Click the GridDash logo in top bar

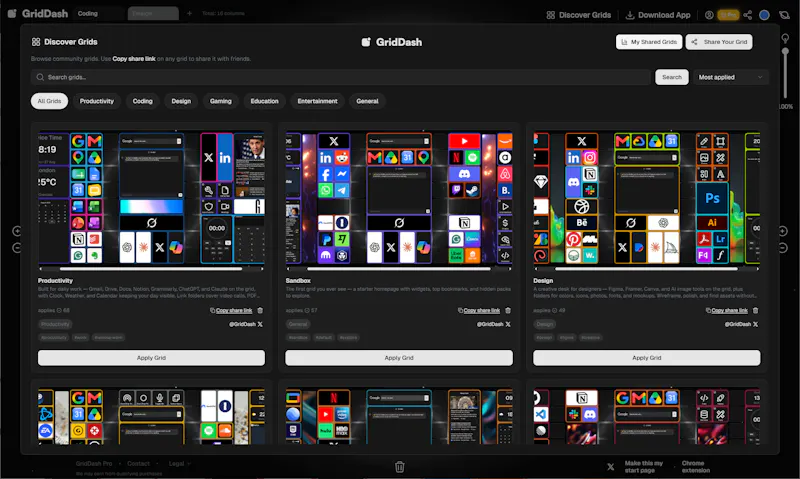tap(38, 14)
